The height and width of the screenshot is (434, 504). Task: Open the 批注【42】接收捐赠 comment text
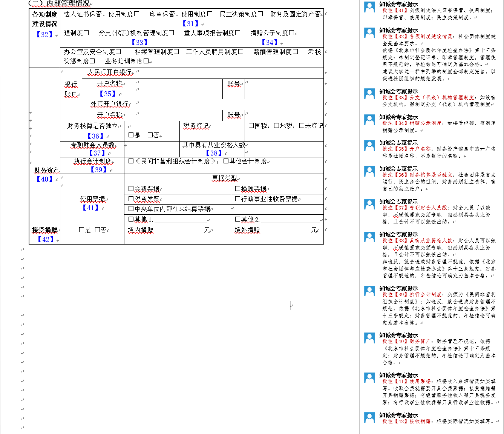438,421
